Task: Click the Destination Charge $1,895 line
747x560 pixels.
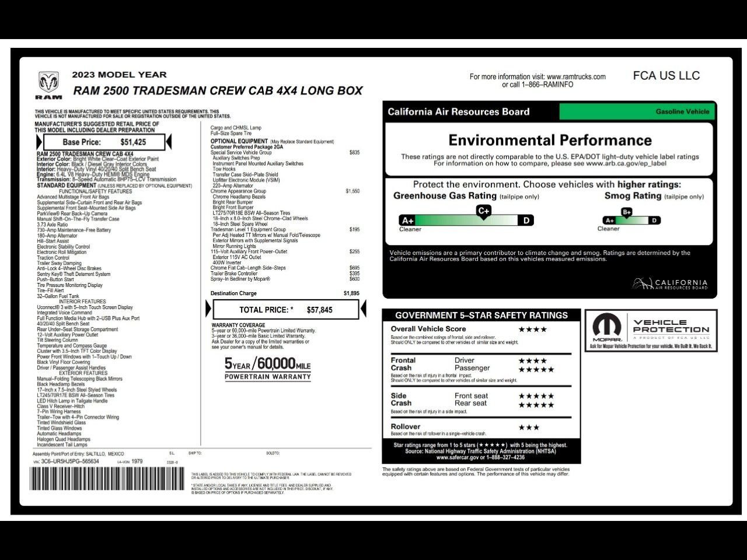Action: [285, 293]
